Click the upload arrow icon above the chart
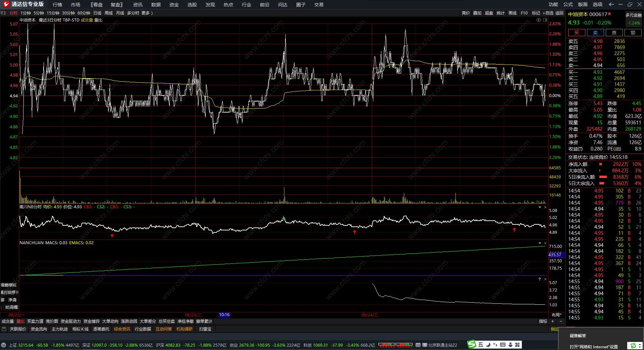Image resolution: width=644 pixels, height=350 pixels. [x=538, y=20]
